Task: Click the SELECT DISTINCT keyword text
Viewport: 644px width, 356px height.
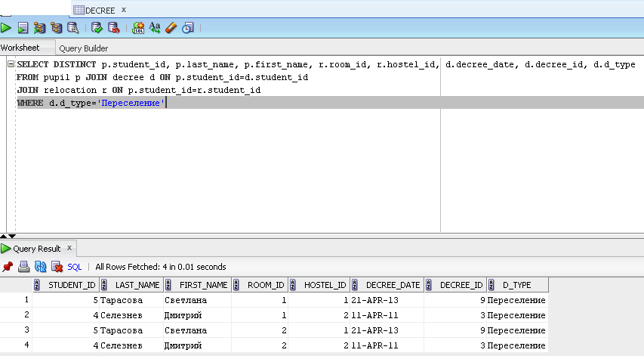Action: click(57, 64)
